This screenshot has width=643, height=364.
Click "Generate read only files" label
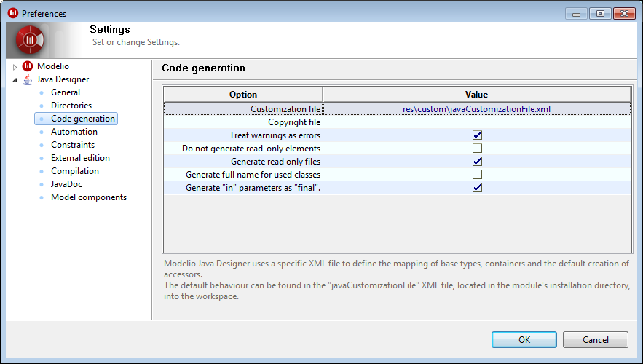pyautogui.click(x=275, y=162)
